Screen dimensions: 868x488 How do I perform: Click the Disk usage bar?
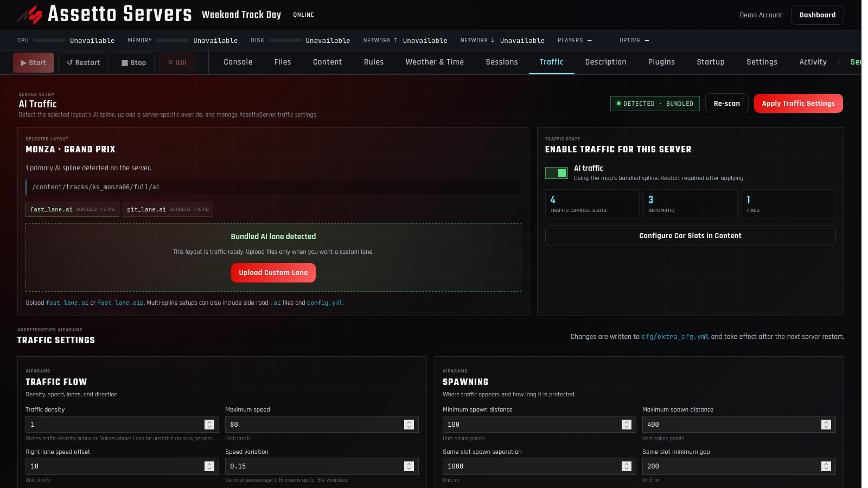pyautogui.click(x=285, y=40)
